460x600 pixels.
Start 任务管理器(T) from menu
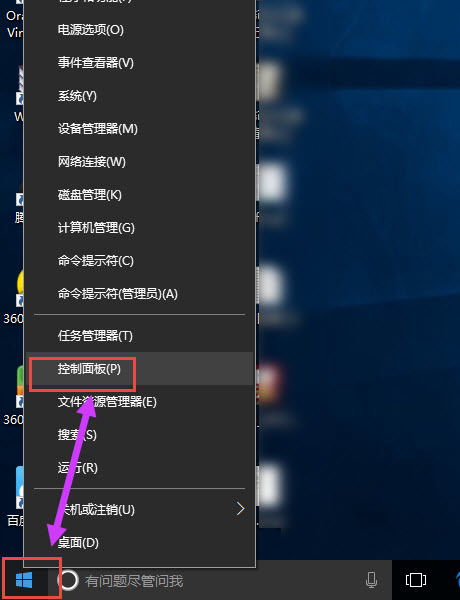139,336
